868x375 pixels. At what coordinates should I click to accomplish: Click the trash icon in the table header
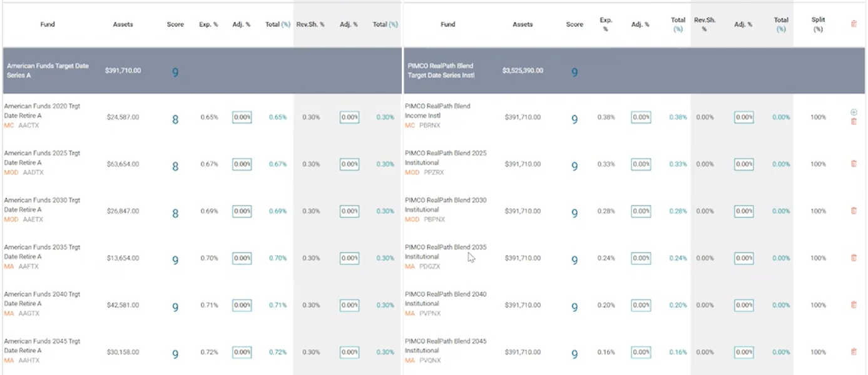(854, 23)
